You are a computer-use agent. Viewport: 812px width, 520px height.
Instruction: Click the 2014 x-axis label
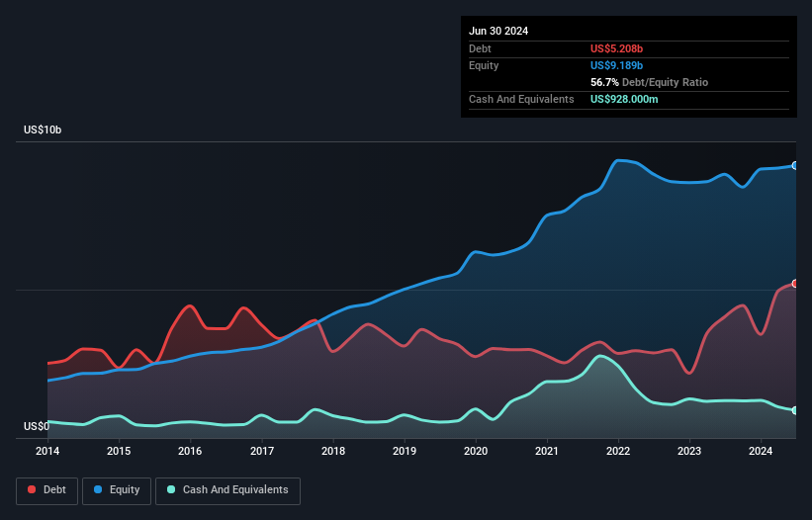point(47,451)
